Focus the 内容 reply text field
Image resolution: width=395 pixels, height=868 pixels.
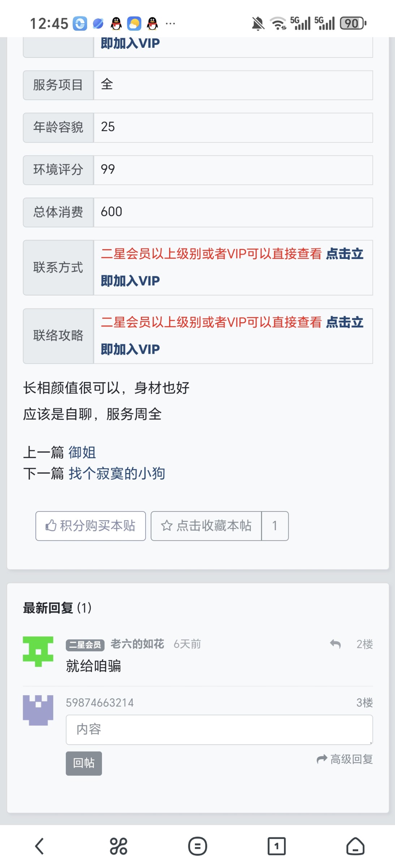[x=219, y=729]
